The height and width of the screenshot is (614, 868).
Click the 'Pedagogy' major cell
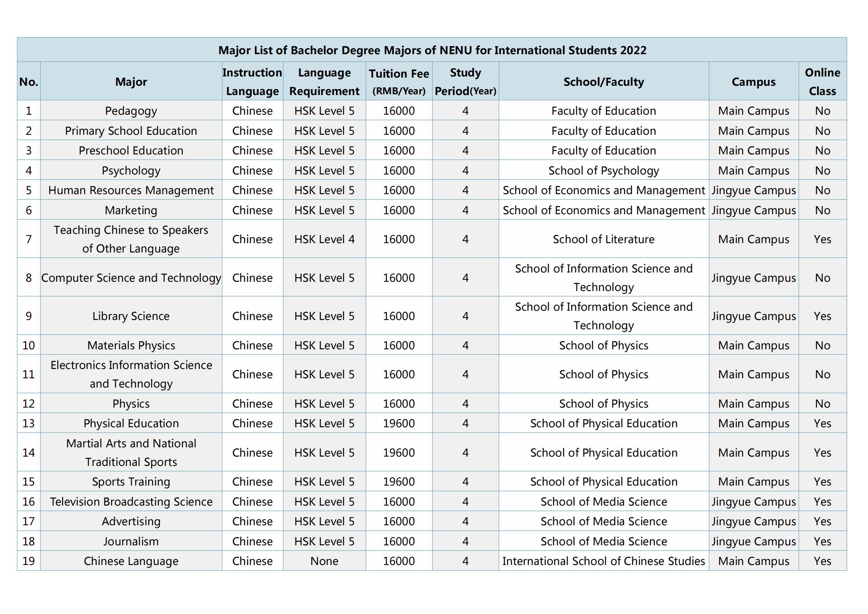(x=131, y=111)
